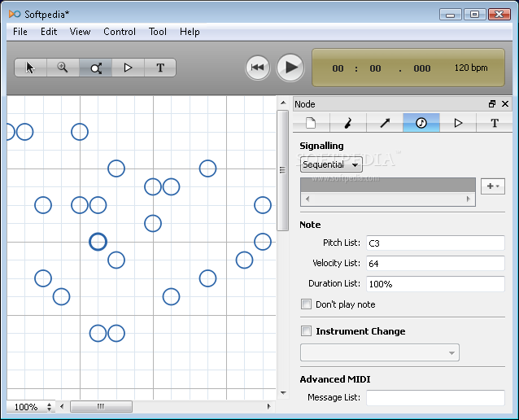This screenshot has height=420, width=519.
Task: Click the Message List field
Action: pyautogui.click(x=435, y=397)
